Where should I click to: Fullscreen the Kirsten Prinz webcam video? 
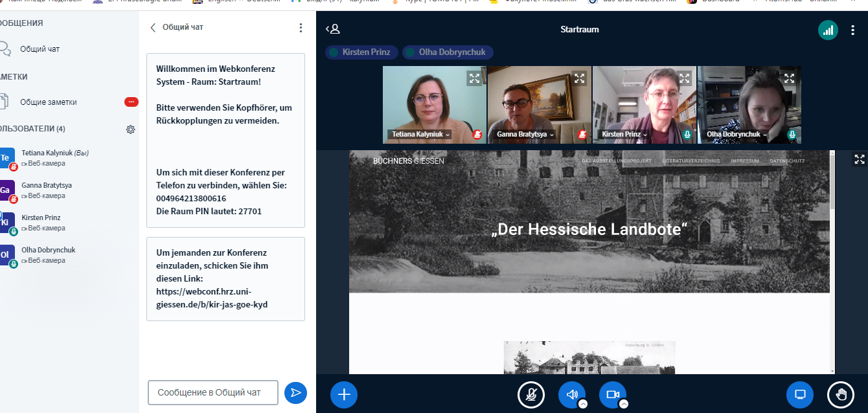click(x=684, y=78)
